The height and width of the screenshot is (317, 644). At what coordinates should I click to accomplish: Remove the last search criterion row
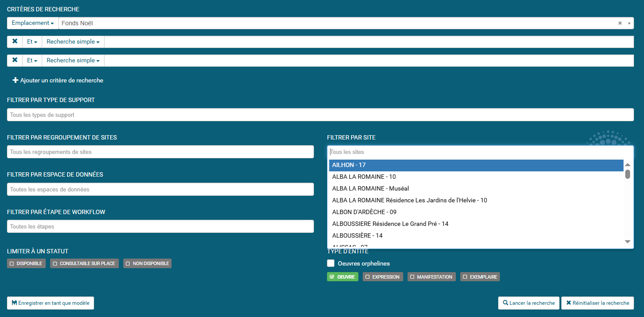15,61
